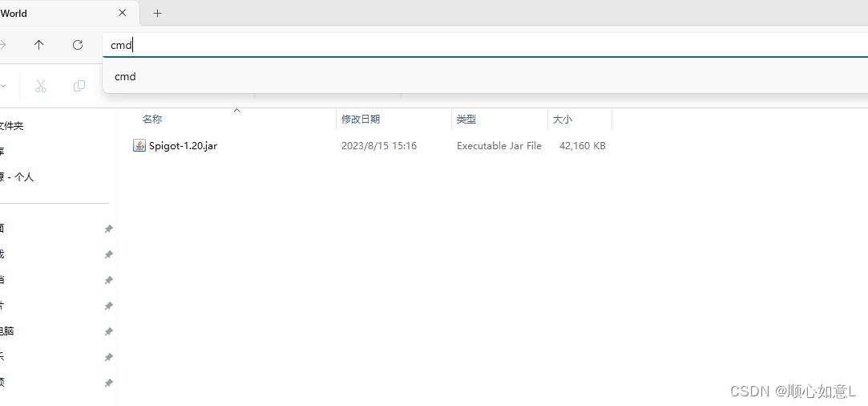
Task: Open the 文件夹 sidebar entry
Action: [12, 126]
